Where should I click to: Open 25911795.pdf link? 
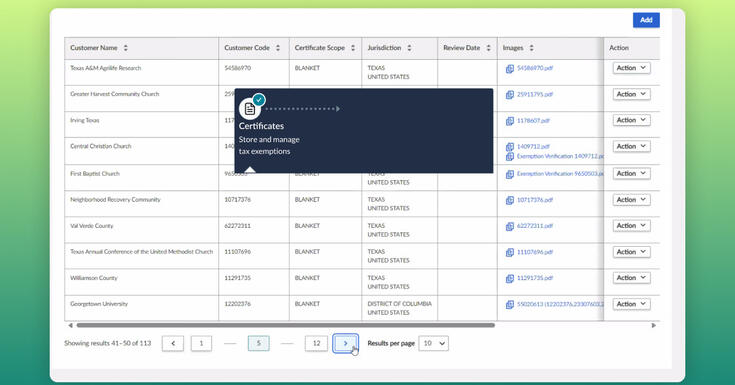[535, 94]
